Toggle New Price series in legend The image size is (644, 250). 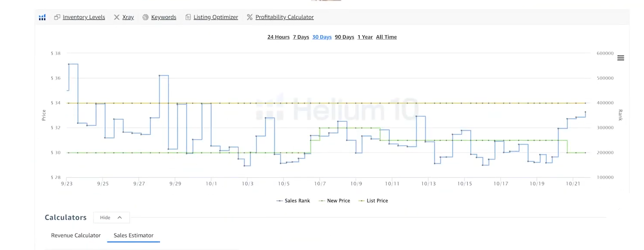334,201
